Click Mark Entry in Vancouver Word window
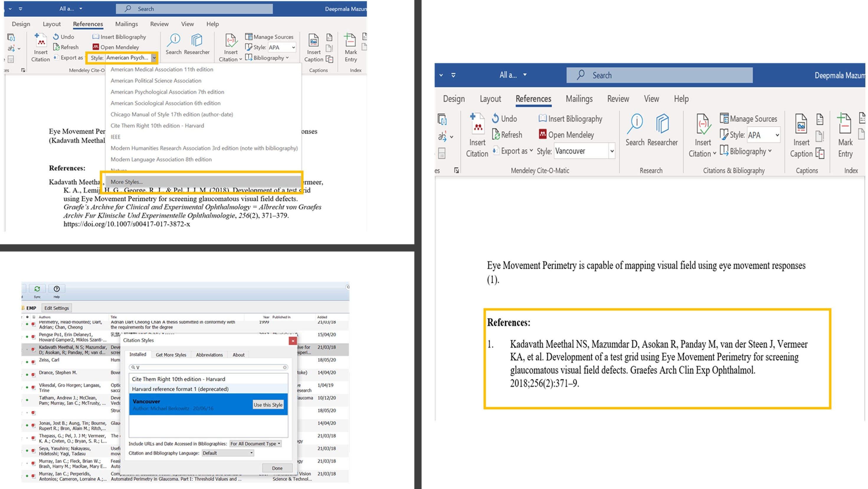 tap(845, 135)
